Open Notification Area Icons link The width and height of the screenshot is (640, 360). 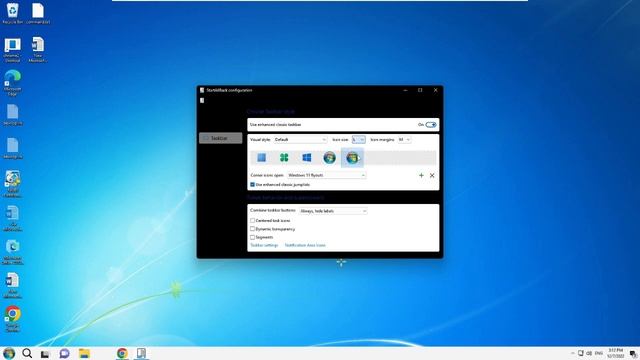pyautogui.click(x=305, y=245)
